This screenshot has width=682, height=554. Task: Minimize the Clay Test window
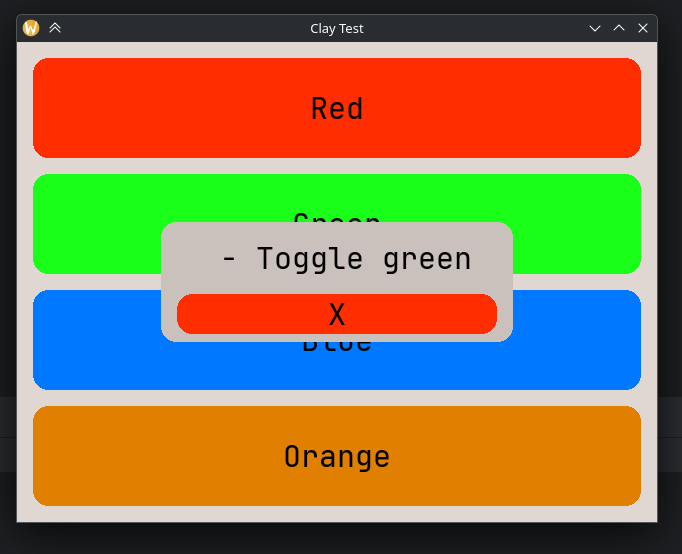pos(595,28)
